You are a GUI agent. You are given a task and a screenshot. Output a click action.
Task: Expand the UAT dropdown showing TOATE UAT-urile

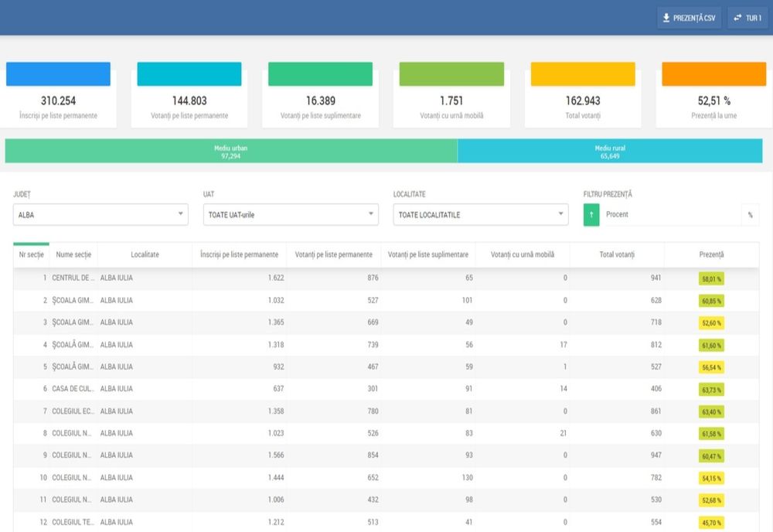coord(291,215)
